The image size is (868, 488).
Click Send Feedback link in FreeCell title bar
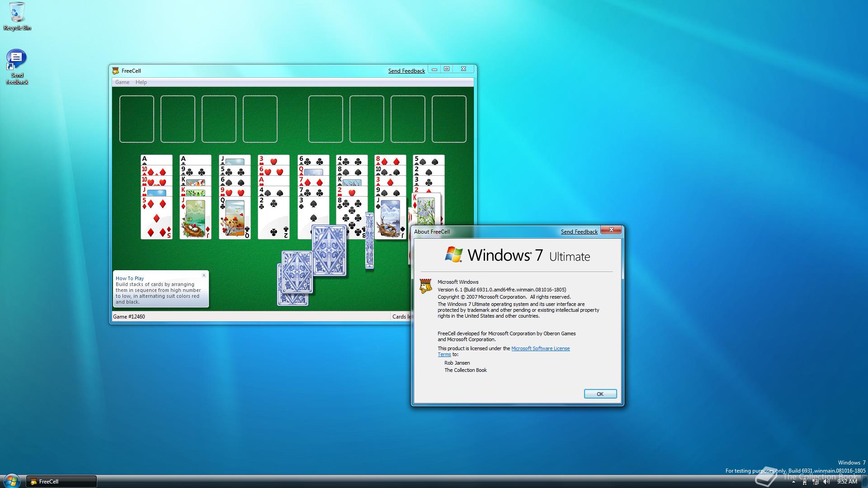click(406, 71)
